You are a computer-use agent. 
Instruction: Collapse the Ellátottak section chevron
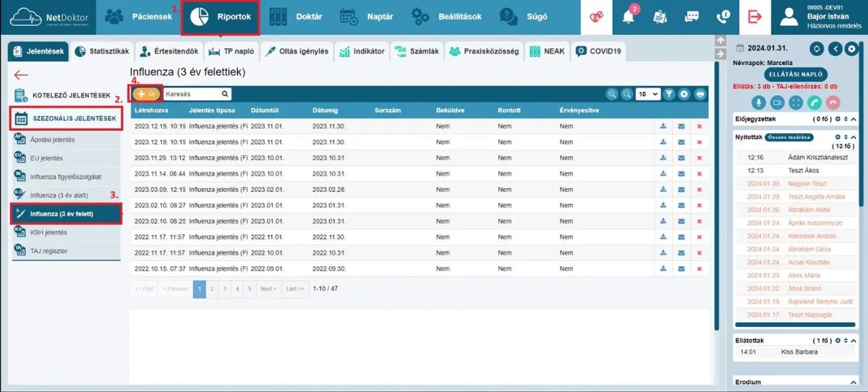(854, 340)
